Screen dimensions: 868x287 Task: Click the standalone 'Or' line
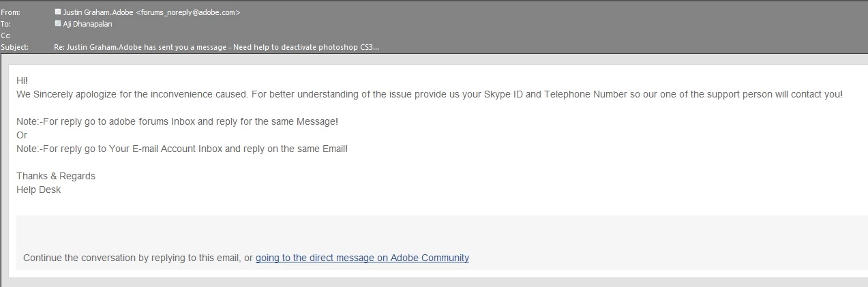click(x=22, y=135)
